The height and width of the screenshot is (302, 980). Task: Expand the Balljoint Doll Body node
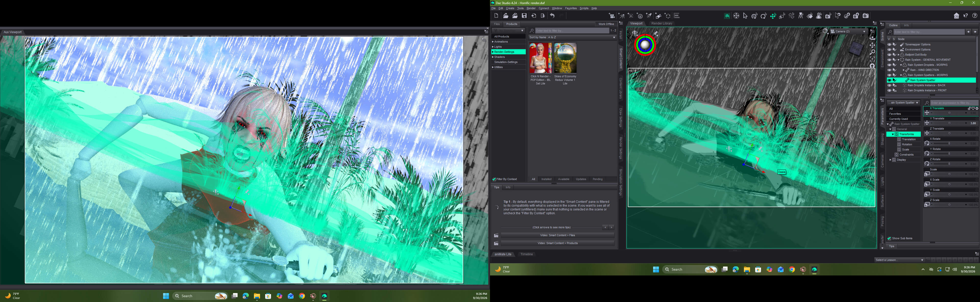(898, 55)
